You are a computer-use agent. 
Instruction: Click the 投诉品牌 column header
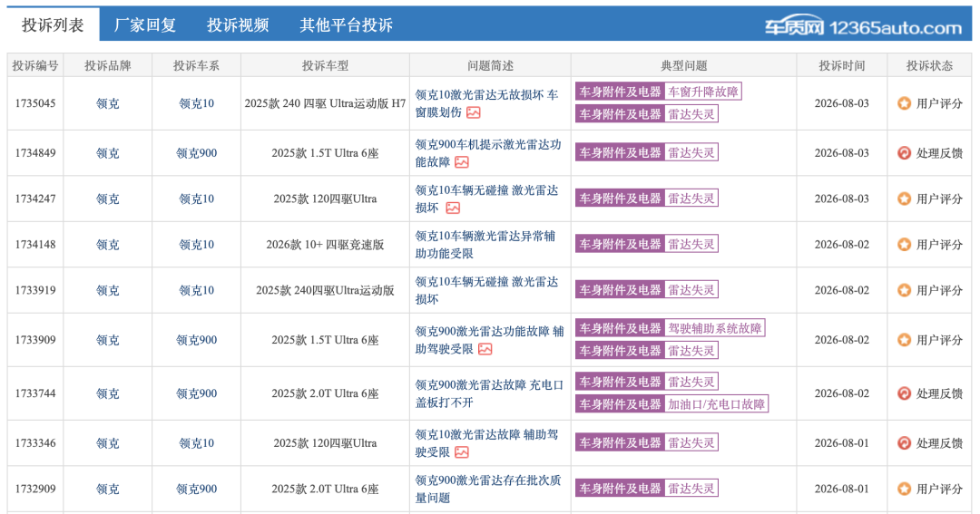point(107,65)
